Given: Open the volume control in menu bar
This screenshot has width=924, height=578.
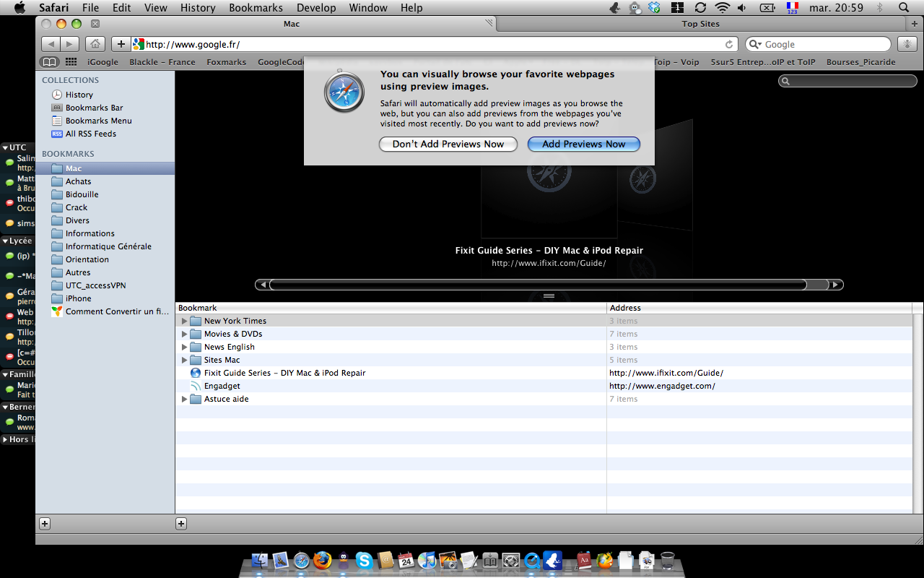Looking at the screenshot, I should point(743,8).
